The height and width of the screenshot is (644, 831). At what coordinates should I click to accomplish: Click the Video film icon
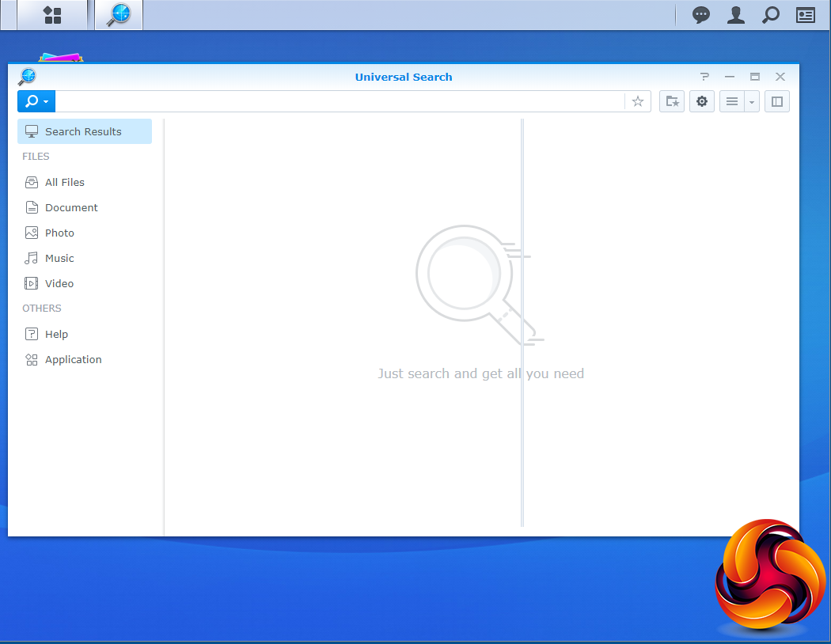[32, 283]
